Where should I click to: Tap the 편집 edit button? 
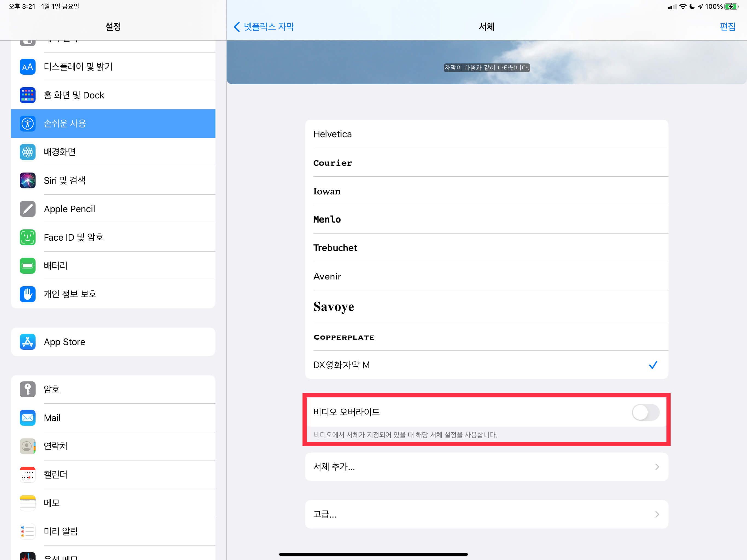pyautogui.click(x=727, y=27)
